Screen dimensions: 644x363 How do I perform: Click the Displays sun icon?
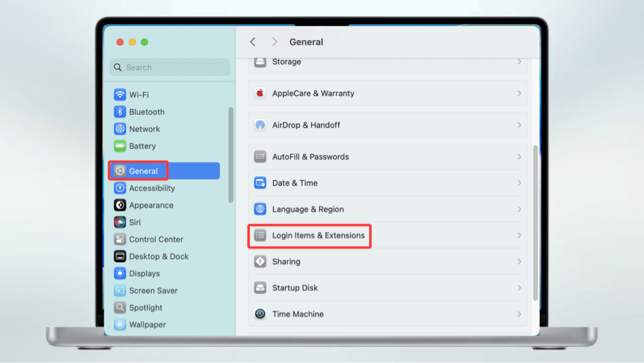pos(120,273)
